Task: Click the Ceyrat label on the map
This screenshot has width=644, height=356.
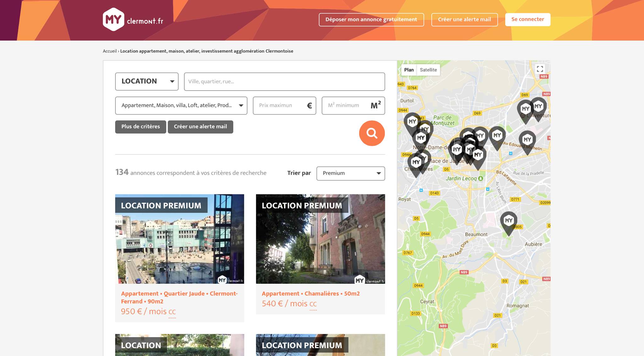Action: coord(427,301)
